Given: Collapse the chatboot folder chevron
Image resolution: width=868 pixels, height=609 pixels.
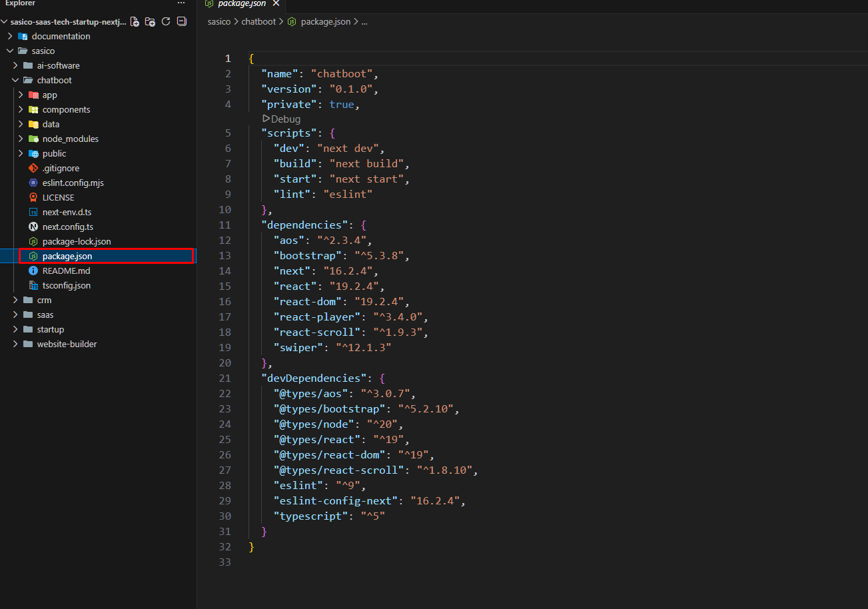Looking at the screenshot, I should 15,80.
